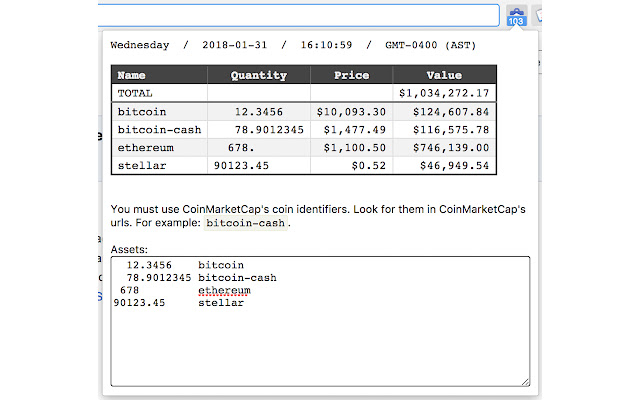Click the Price column header
This screenshot has height=400, width=640.
pos(351,75)
